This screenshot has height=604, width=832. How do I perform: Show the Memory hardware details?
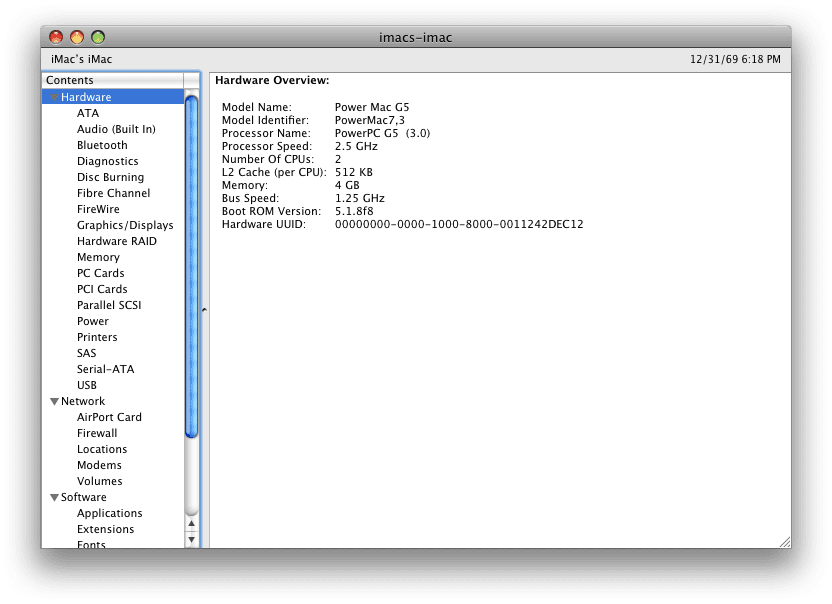98,257
